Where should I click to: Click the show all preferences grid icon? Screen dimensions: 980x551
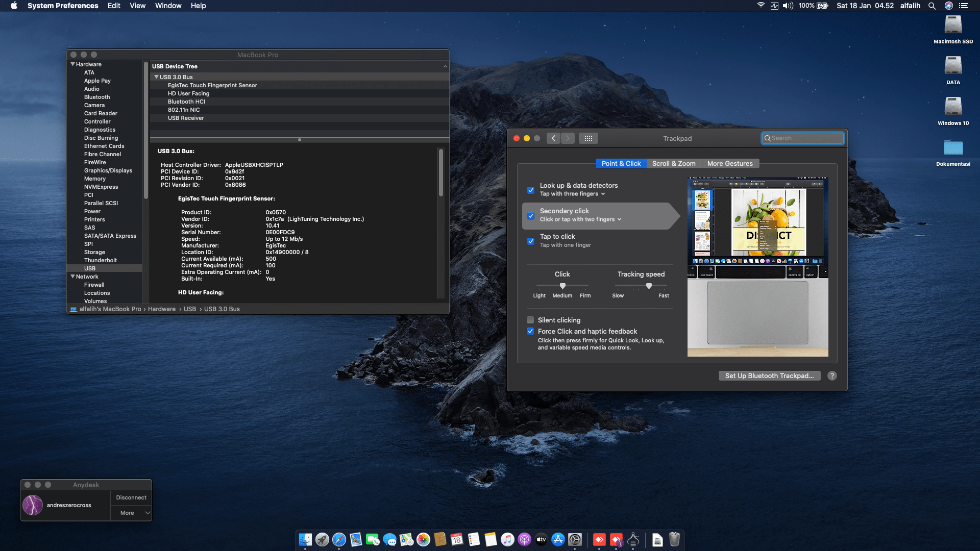click(x=588, y=138)
